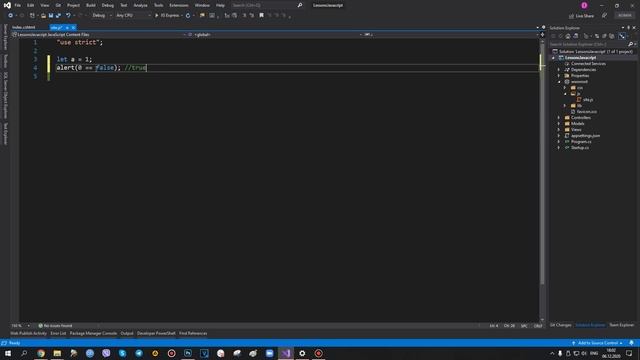Switch to Team Explorer tab
This screenshot has height=360, width=640.
tap(621, 325)
